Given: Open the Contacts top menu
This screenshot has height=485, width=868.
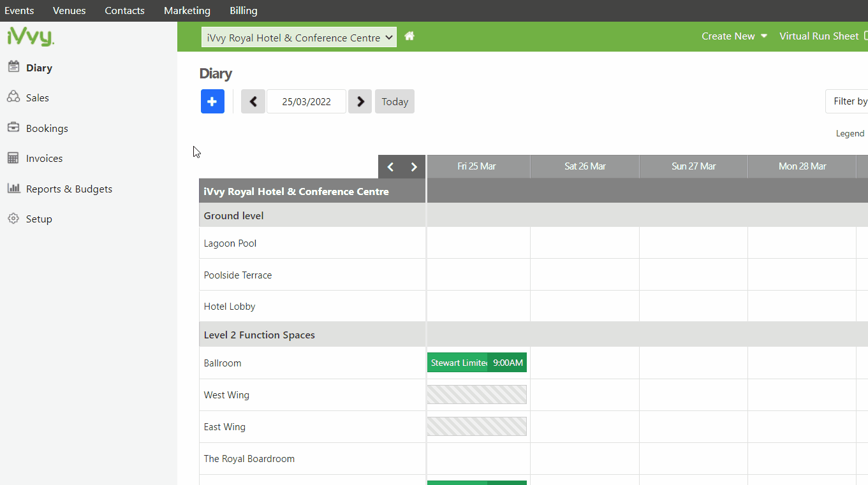Looking at the screenshot, I should click(124, 11).
